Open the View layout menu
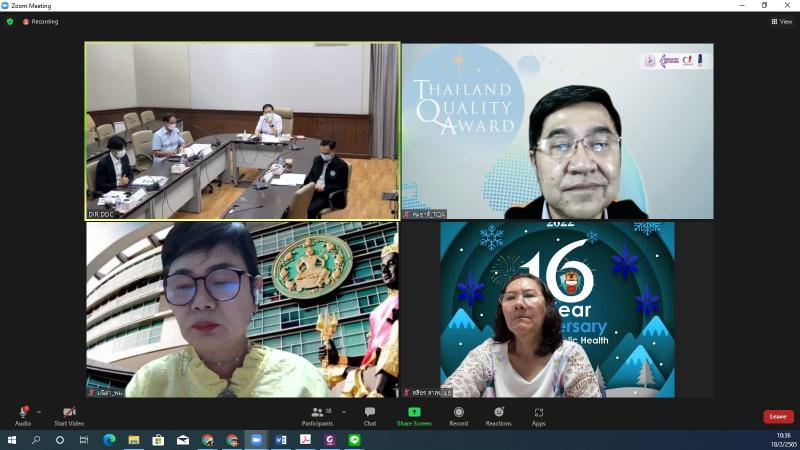This screenshot has width=800, height=450. pyautogui.click(x=782, y=21)
